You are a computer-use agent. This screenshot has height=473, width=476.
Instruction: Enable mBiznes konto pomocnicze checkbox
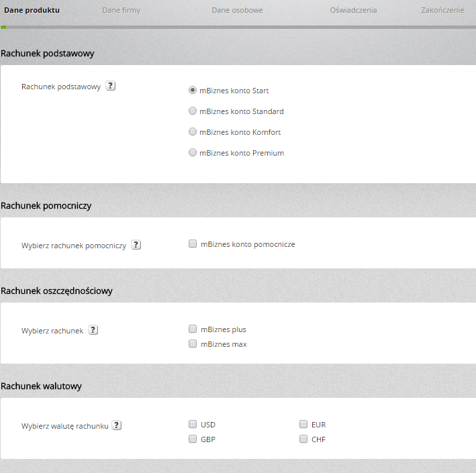pos(193,244)
